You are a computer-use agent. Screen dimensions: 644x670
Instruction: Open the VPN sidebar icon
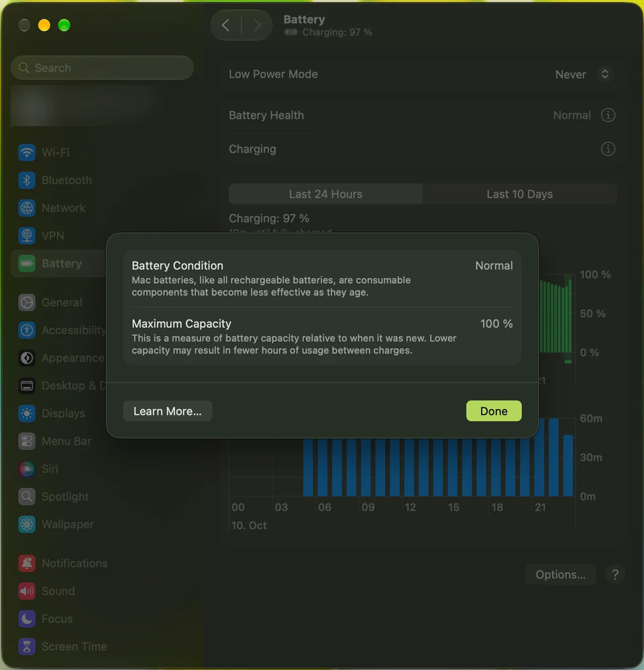(x=26, y=235)
